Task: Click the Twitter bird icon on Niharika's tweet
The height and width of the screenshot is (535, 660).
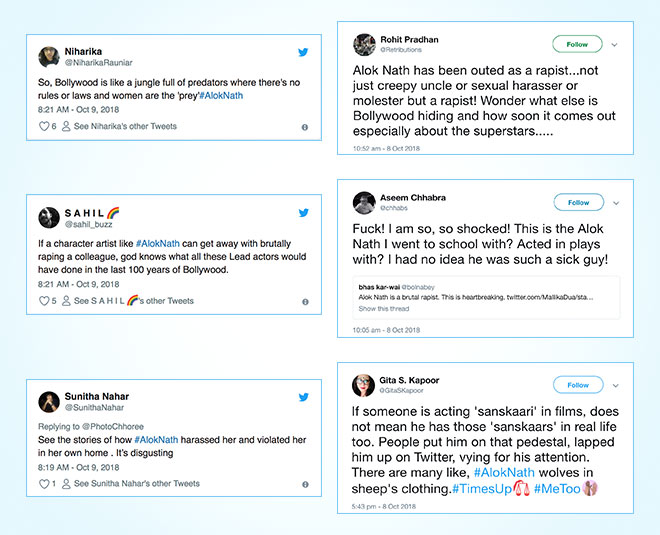Action: pyautogui.click(x=303, y=51)
